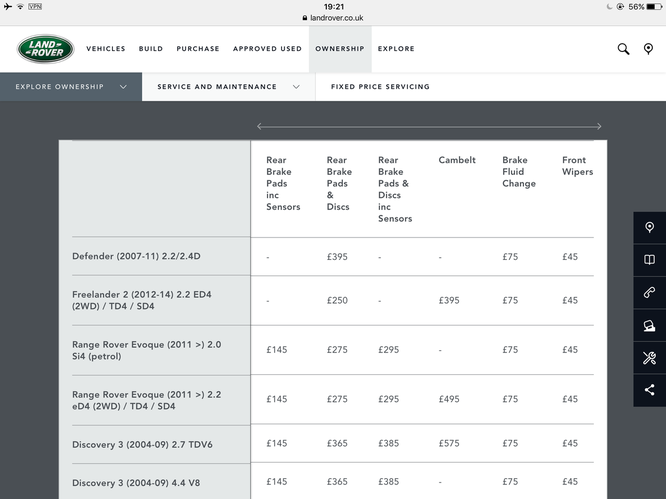The height and width of the screenshot is (499, 666).
Task: Click the £395 Cambelt price for Freelander 2
Action: tap(449, 300)
